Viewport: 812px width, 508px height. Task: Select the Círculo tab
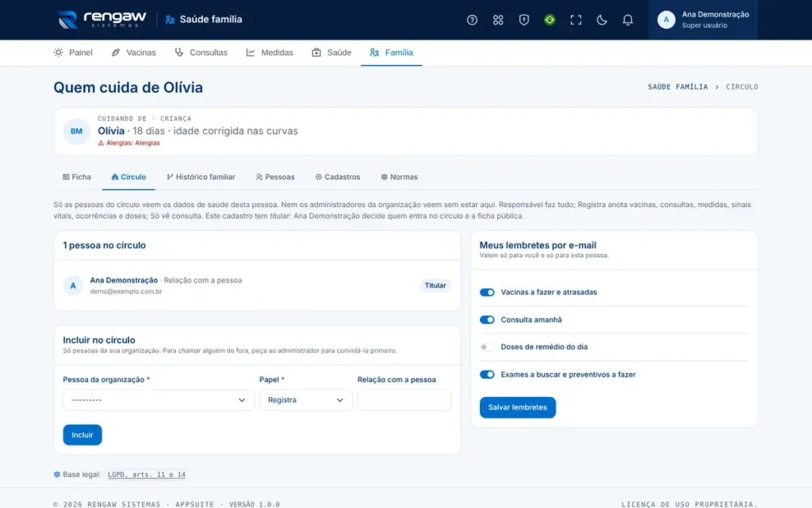[128, 177]
